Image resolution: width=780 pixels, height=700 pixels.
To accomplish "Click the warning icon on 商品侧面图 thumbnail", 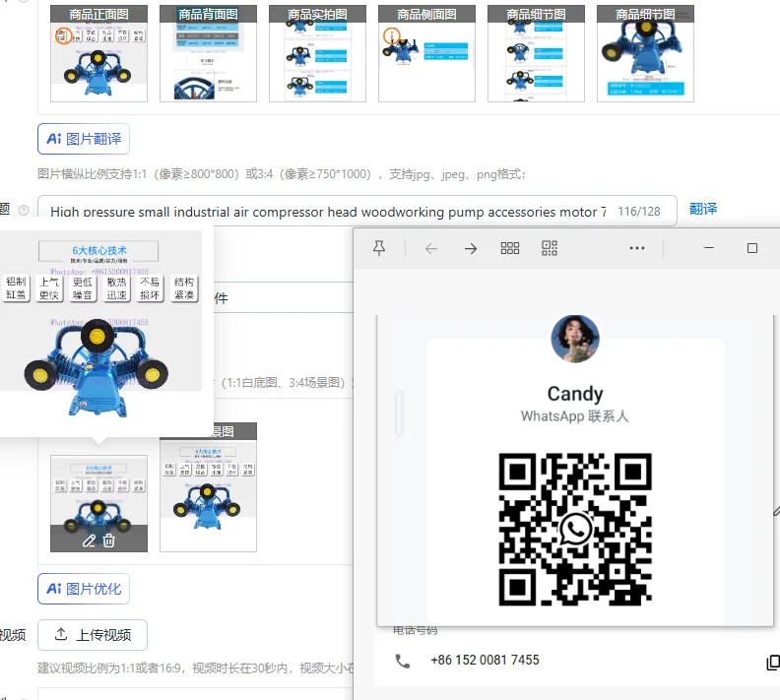I will [392, 35].
